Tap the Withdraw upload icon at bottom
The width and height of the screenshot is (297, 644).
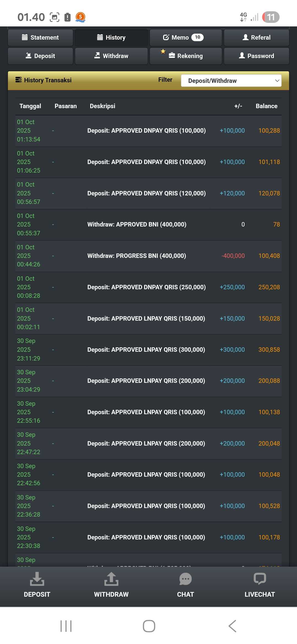point(111,579)
